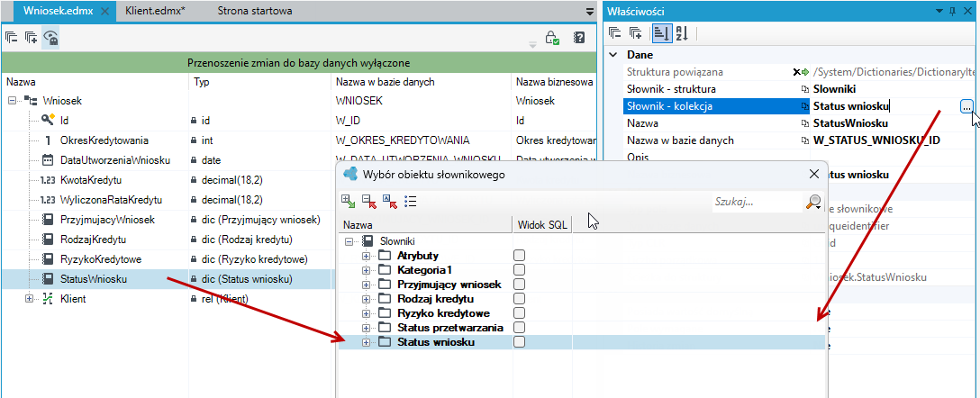Collapse all in Właściwości panel toolbar
Viewport: 980px width, 398px height.
point(615,33)
